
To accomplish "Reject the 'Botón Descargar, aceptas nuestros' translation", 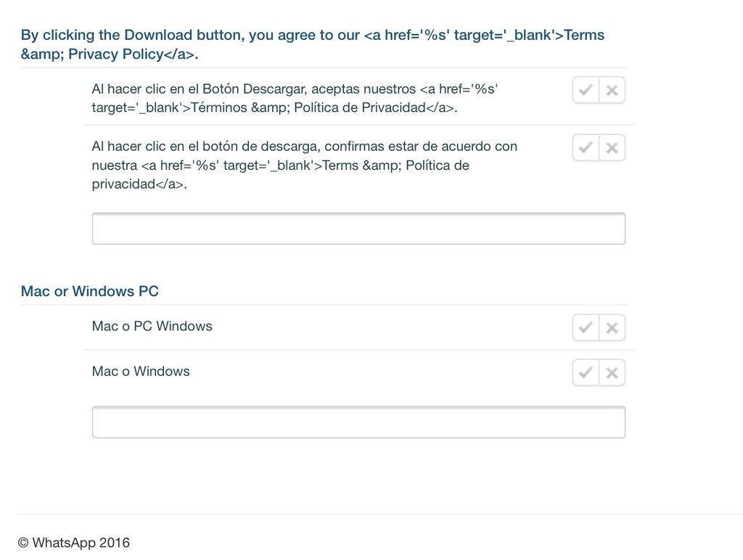I will [612, 91].
